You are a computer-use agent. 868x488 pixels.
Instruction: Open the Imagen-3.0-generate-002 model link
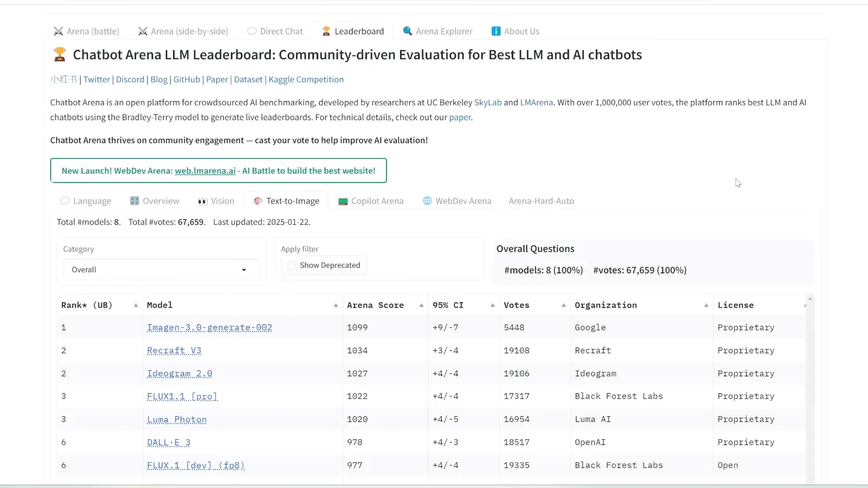pyautogui.click(x=209, y=328)
